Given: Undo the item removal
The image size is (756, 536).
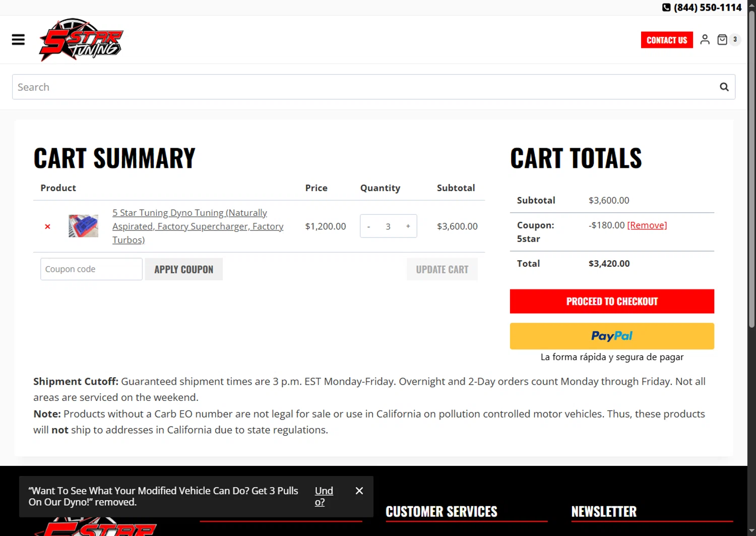Looking at the screenshot, I should tap(324, 496).
